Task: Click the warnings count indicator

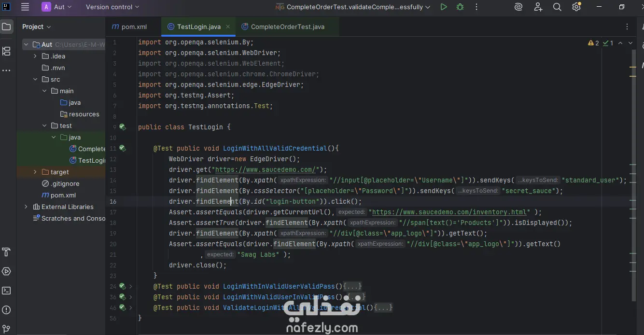Action: coord(593,43)
